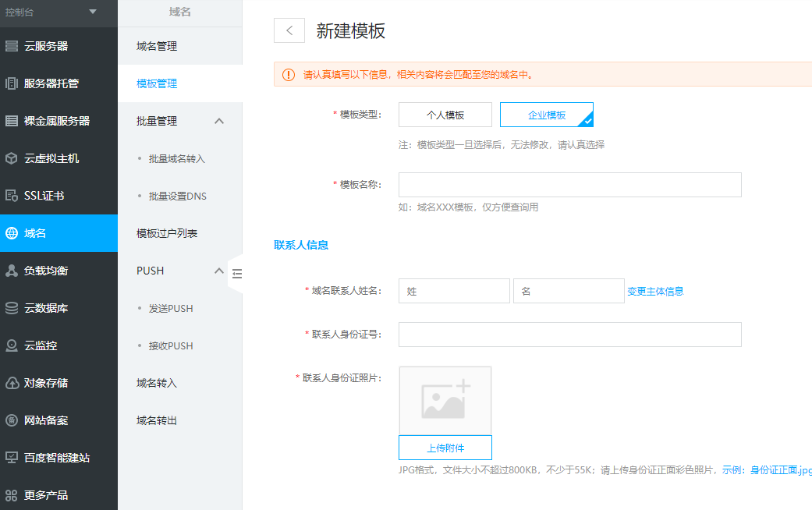
Task: Collapse the PUSH section
Action: [219, 271]
